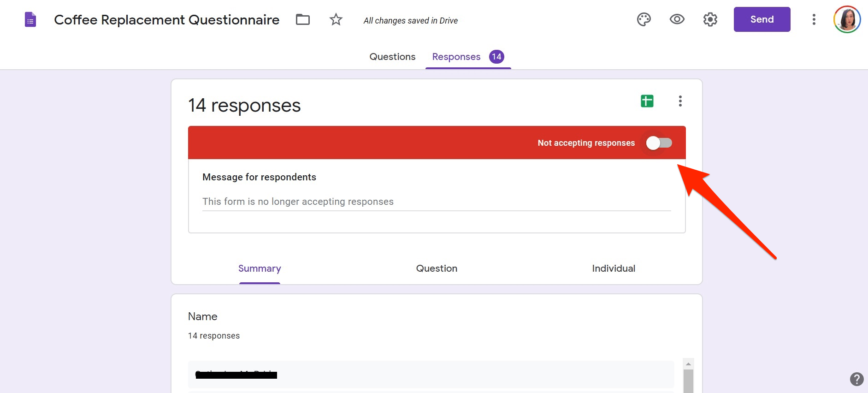This screenshot has height=393, width=868.
Task: Open responses more options three-dot menu
Action: (x=680, y=101)
